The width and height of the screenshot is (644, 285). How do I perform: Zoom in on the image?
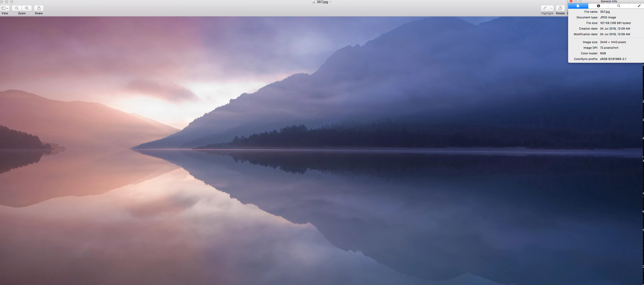[27, 8]
